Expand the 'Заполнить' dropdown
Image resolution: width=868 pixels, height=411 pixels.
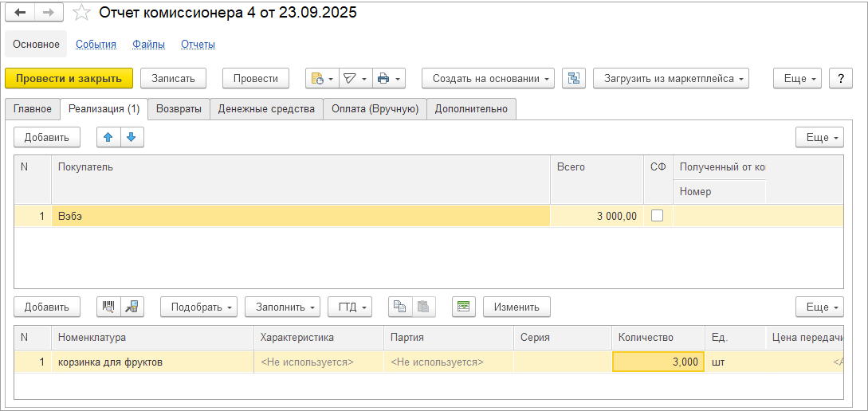tap(282, 307)
